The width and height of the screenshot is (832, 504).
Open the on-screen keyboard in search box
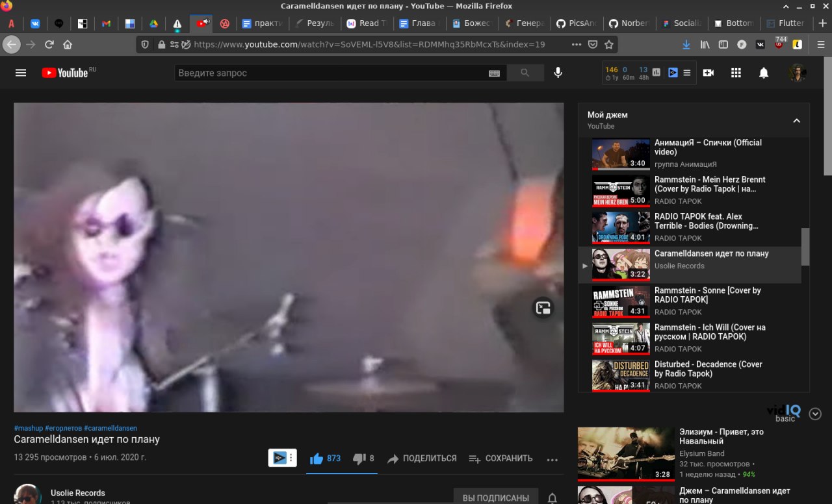pos(494,73)
